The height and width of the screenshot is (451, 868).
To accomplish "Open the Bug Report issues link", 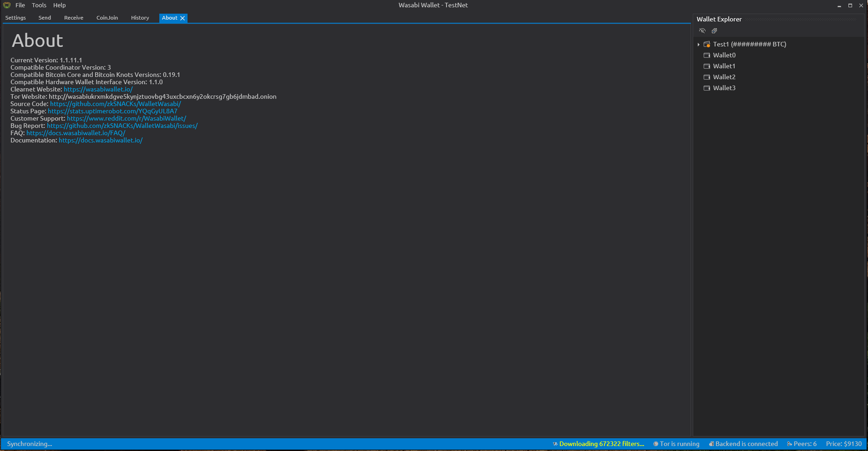I will pyautogui.click(x=122, y=126).
